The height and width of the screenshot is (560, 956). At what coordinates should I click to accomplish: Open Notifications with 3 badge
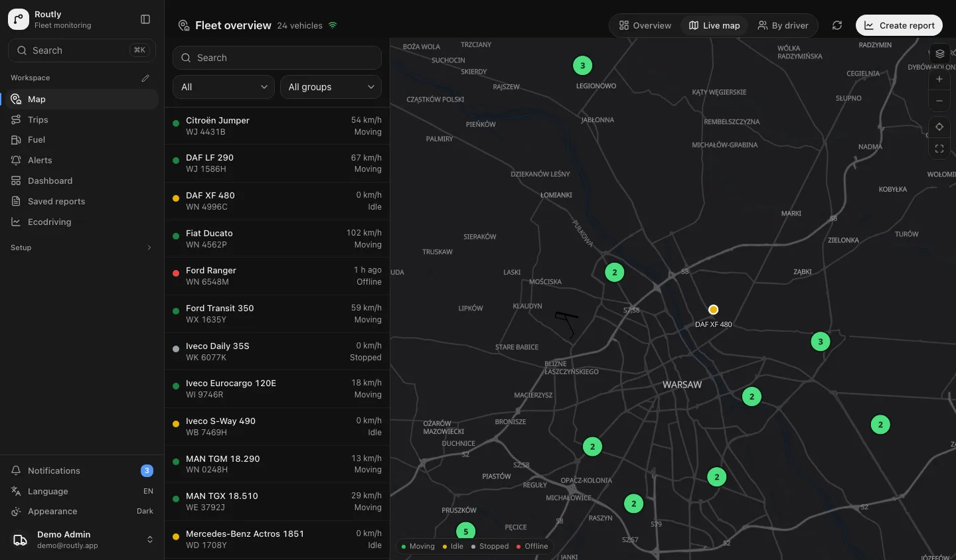tap(82, 470)
